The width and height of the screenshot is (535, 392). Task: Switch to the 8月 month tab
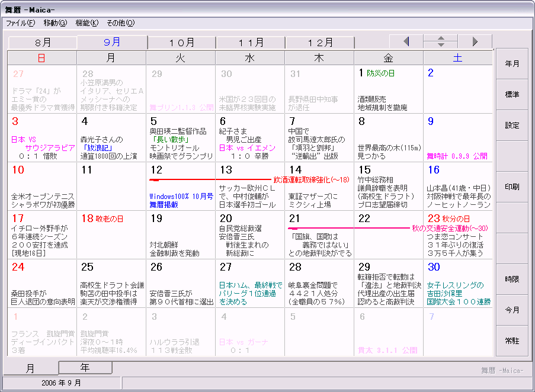(43, 43)
